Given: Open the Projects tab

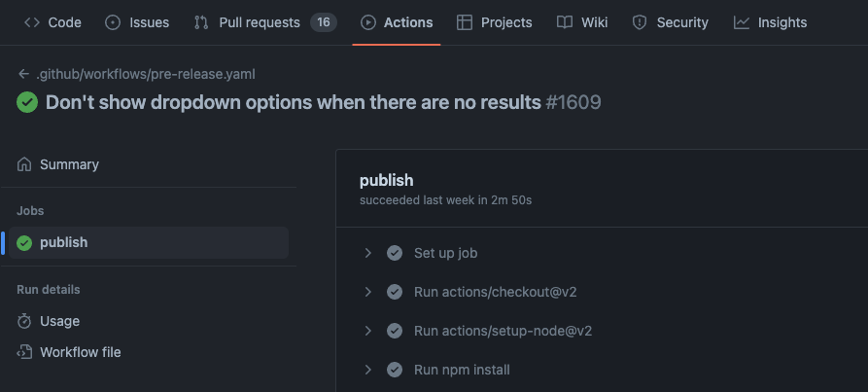Looking at the screenshot, I should (x=494, y=22).
